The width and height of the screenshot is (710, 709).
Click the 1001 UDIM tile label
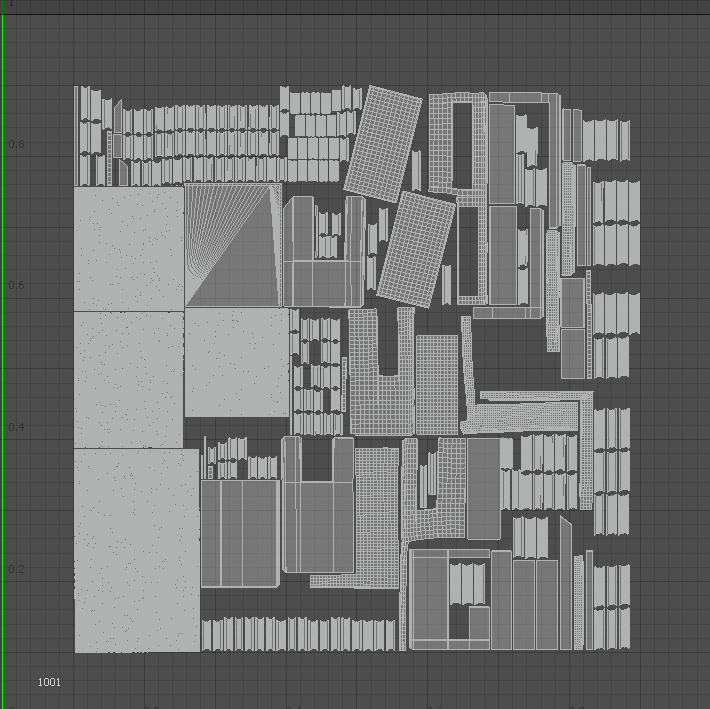[x=49, y=682]
